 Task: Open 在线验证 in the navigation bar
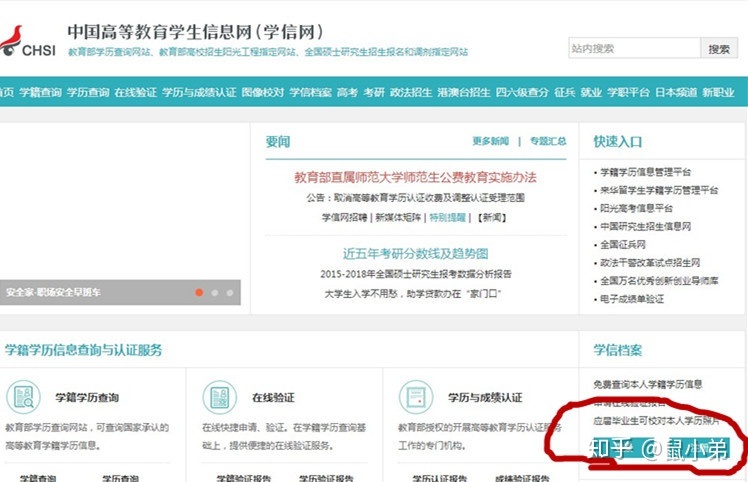click(135, 92)
